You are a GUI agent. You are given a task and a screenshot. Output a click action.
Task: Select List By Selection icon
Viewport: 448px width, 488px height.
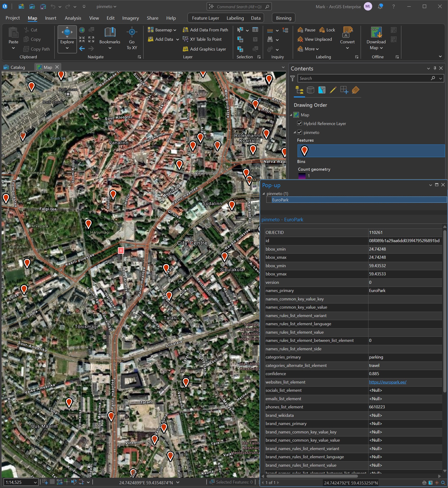click(322, 90)
